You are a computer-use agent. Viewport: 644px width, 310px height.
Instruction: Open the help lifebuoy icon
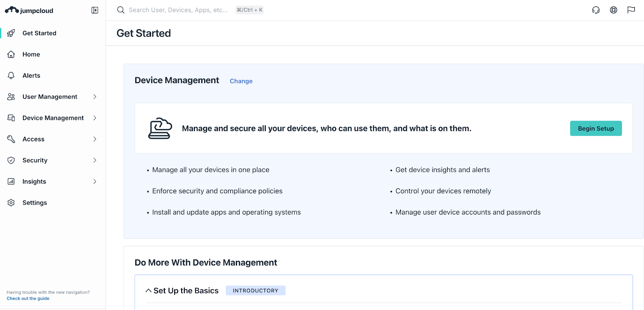613,10
